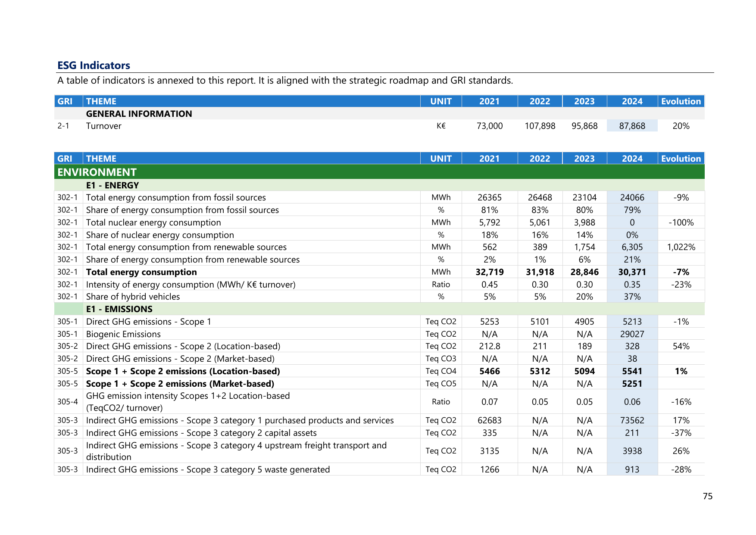The width and height of the screenshot is (756, 535).
Task: Click the renewable share 2024 value 21%
Action: tap(632, 260)
